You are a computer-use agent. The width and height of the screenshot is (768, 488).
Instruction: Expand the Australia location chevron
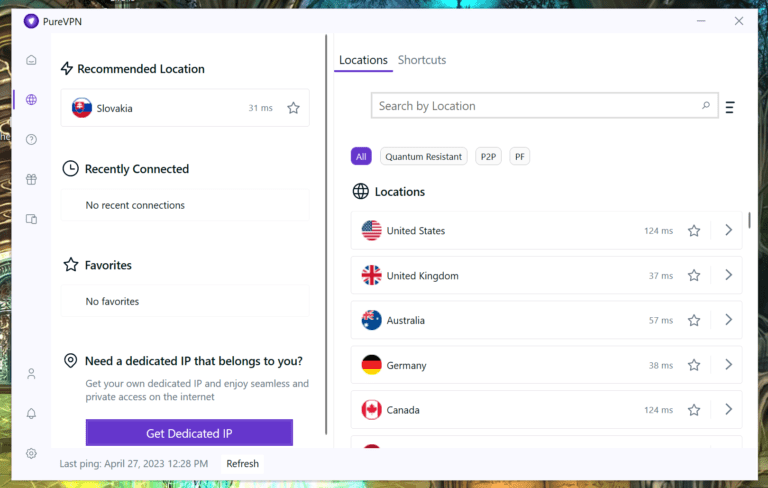pyautogui.click(x=728, y=320)
